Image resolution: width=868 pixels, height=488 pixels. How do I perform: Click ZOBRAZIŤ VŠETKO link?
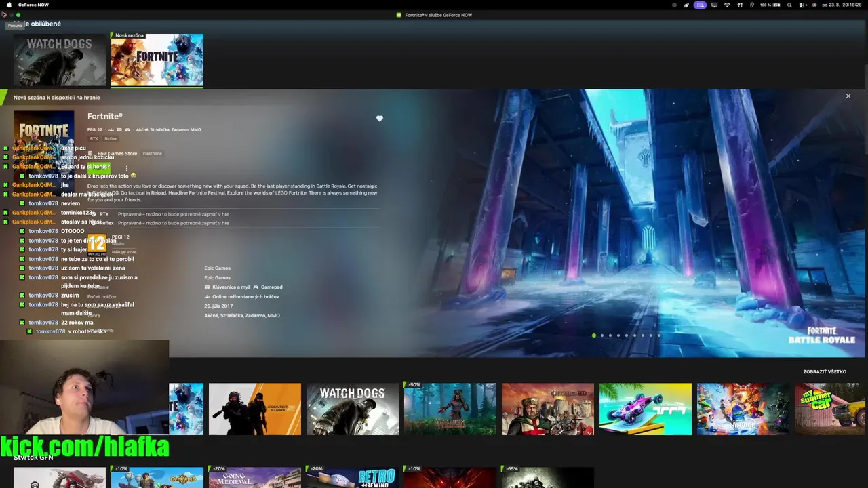pyautogui.click(x=825, y=372)
